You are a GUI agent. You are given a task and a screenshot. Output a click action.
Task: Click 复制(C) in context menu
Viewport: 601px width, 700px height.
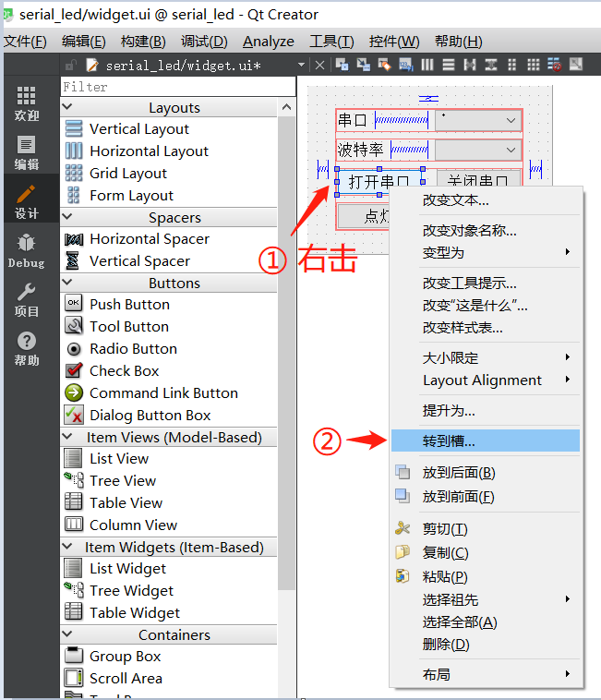[x=486, y=552]
